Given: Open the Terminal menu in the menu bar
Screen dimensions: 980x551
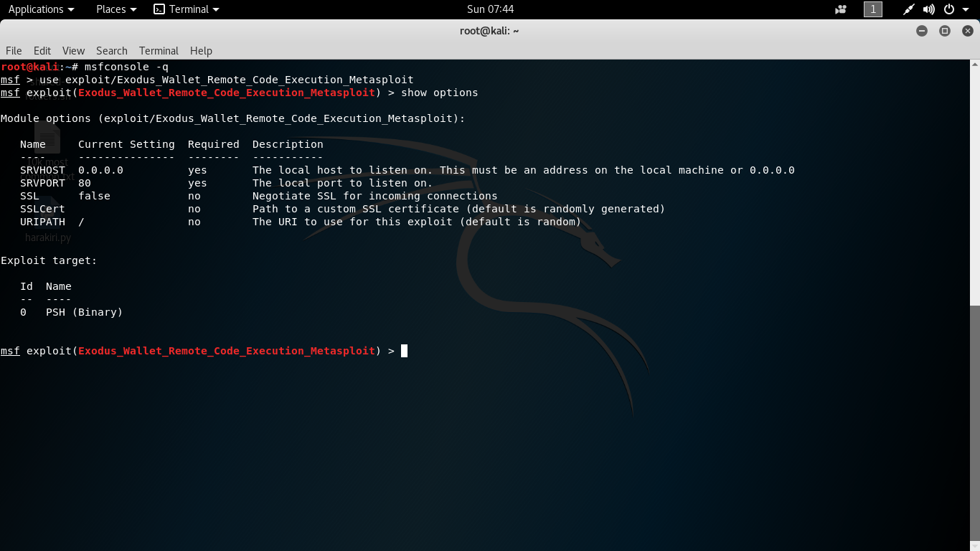Looking at the screenshot, I should [x=159, y=51].
